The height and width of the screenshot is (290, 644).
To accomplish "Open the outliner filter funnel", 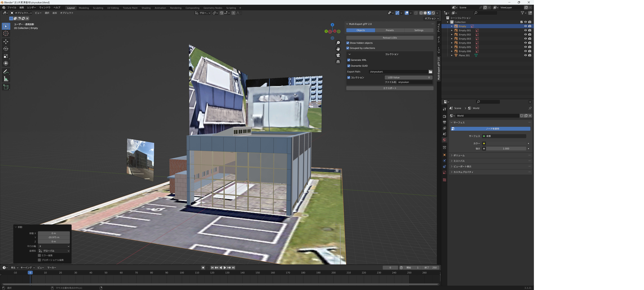I will tap(522, 13).
